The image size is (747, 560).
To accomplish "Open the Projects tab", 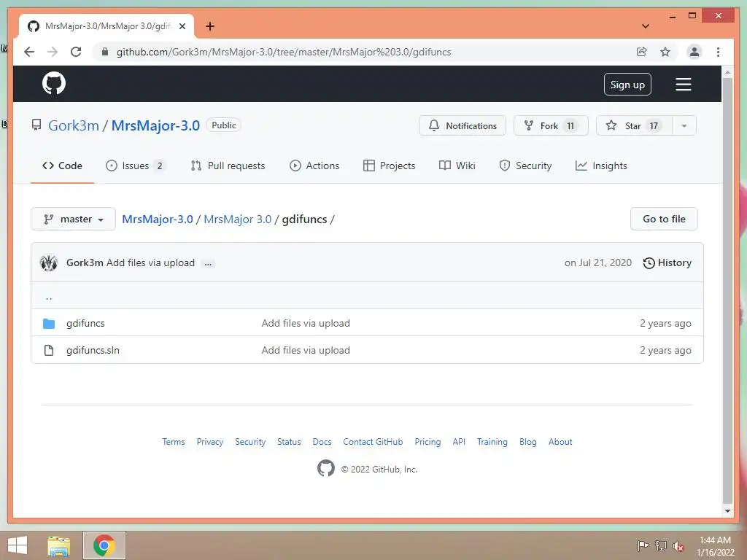I will pos(390,166).
